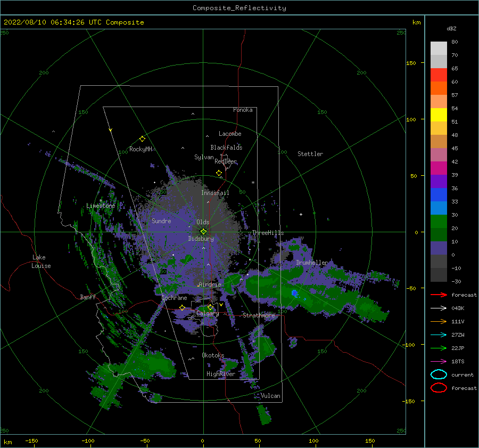Select the yellow diamond marker below Cochrane
Viewport: 479px width, 448px height.
[182, 307]
